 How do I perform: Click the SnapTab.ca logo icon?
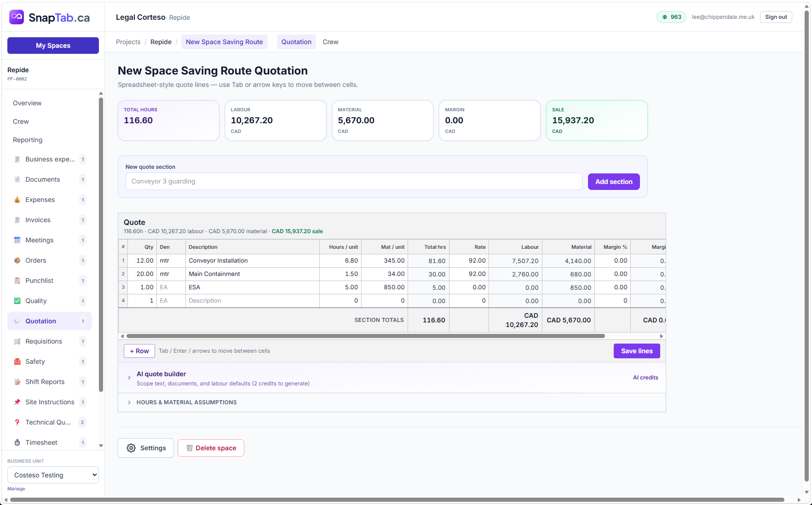[17, 17]
